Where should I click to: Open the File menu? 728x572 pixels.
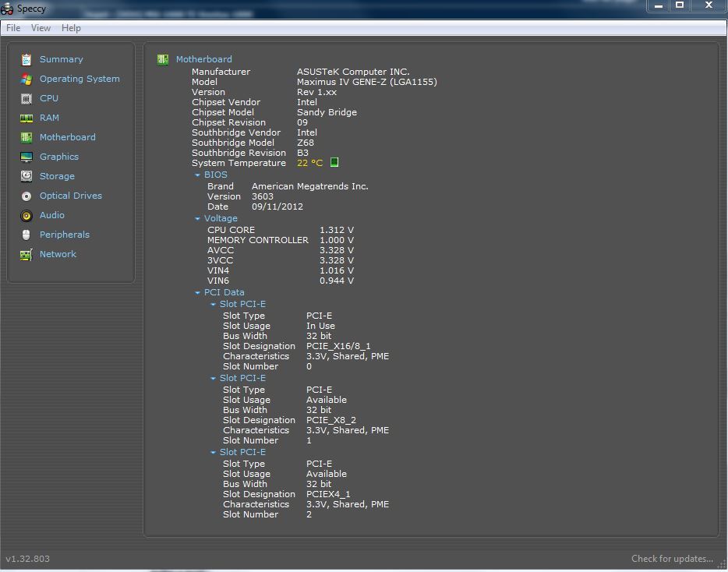pyautogui.click(x=13, y=28)
